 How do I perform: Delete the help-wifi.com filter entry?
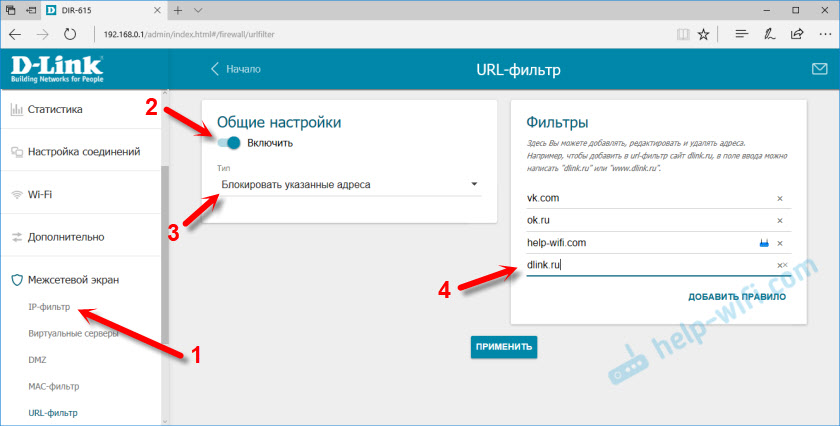click(x=780, y=243)
